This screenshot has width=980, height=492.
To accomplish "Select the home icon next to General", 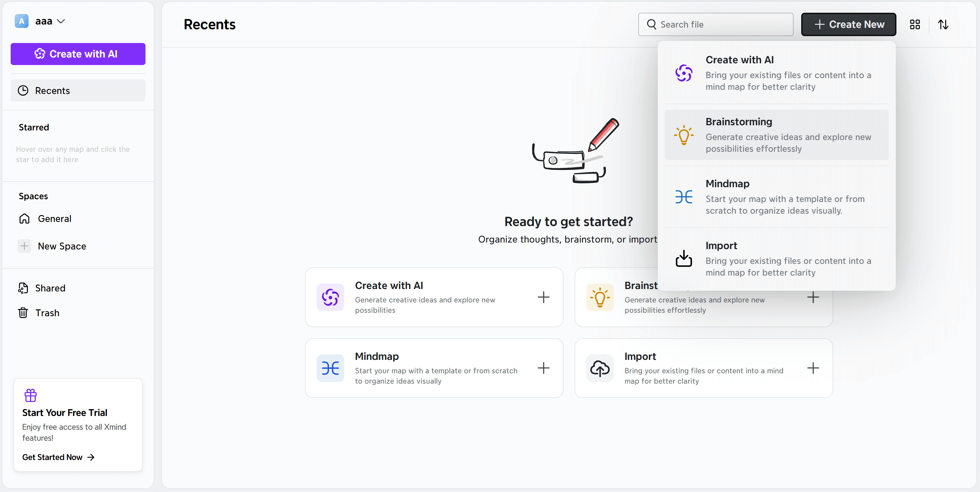I will coord(24,218).
